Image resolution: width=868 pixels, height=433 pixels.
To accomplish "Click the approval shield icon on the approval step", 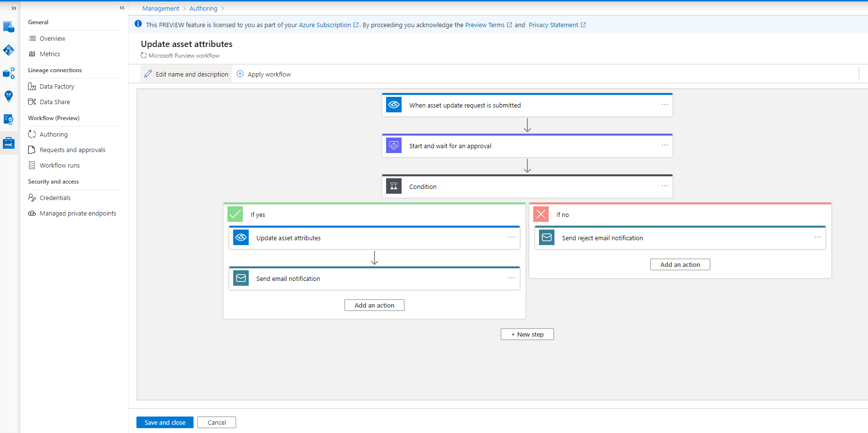I will tap(394, 145).
